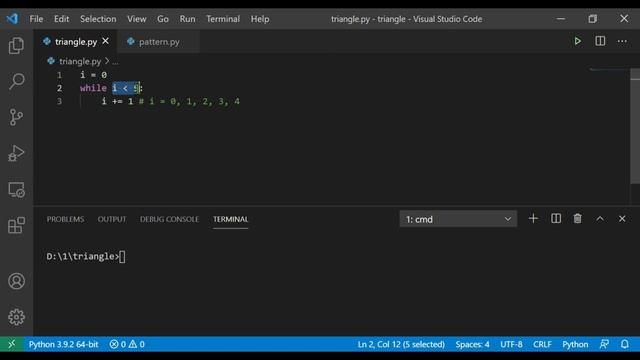This screenshot has height=360, width=640.
Task: Switch to the pattern.py editor tab
Action: point(158,42)
